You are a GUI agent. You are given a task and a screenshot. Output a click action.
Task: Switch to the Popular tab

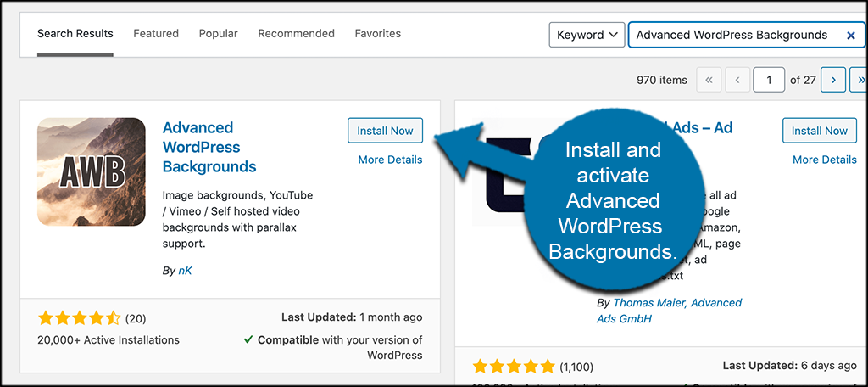218,34
